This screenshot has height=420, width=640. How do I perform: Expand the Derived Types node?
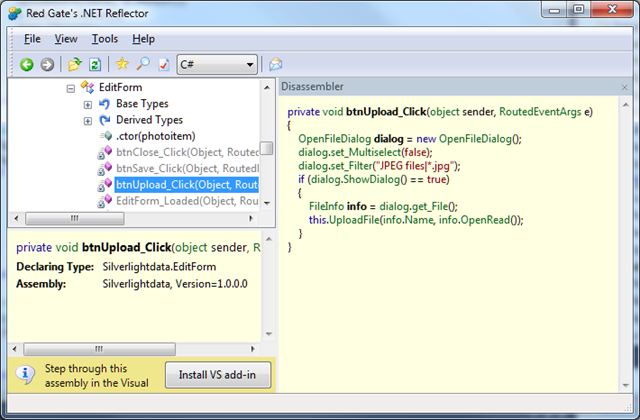(88, 121)
